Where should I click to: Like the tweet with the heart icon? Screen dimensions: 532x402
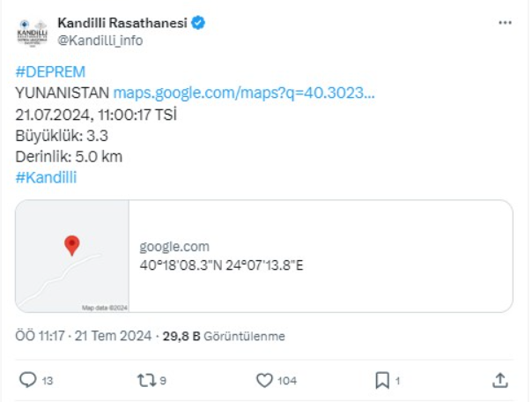(264, 380)
